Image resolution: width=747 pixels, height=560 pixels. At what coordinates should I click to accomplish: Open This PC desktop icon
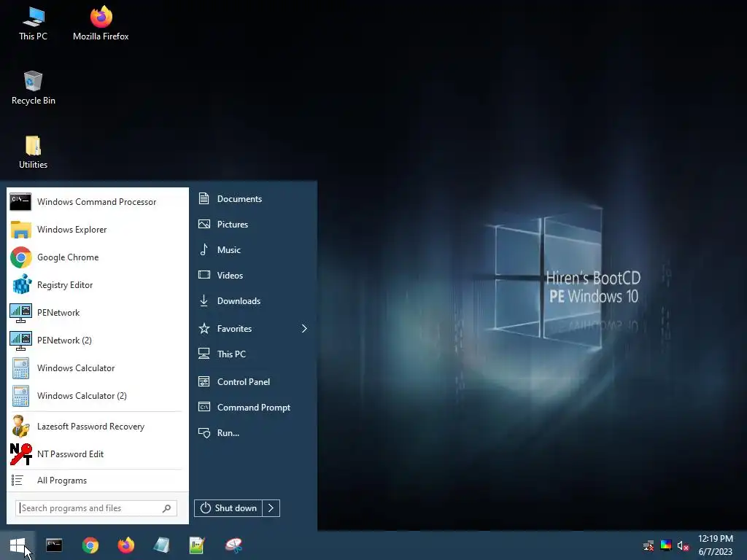(x=33, y=23)
